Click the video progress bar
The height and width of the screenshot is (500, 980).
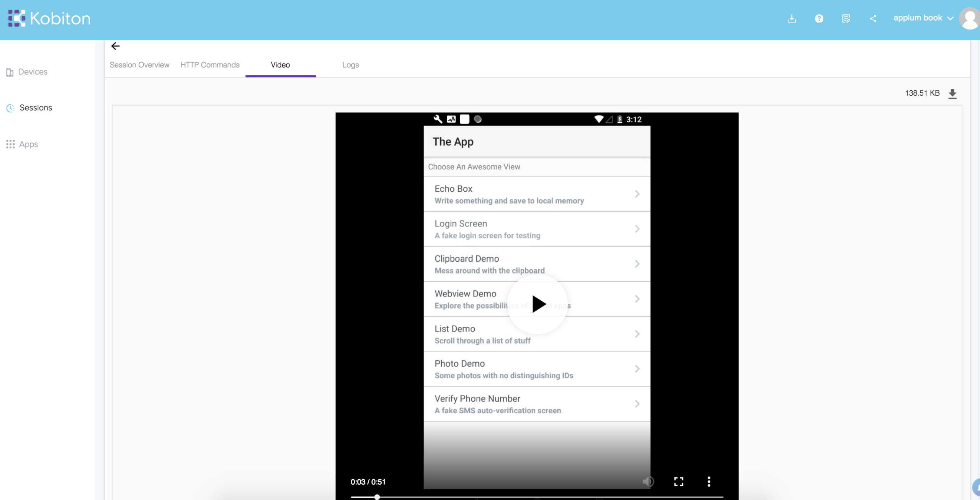tap(536, 497)
